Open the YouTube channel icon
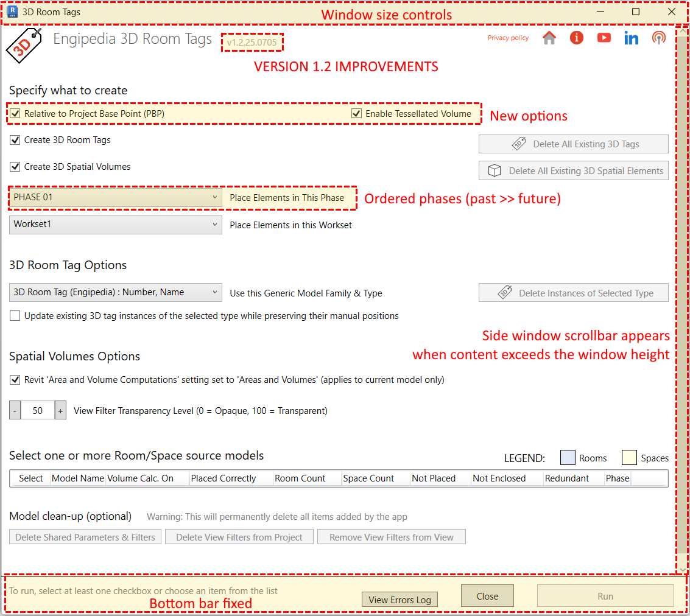Viewport: 690px width, 616px height. [604, 38]
